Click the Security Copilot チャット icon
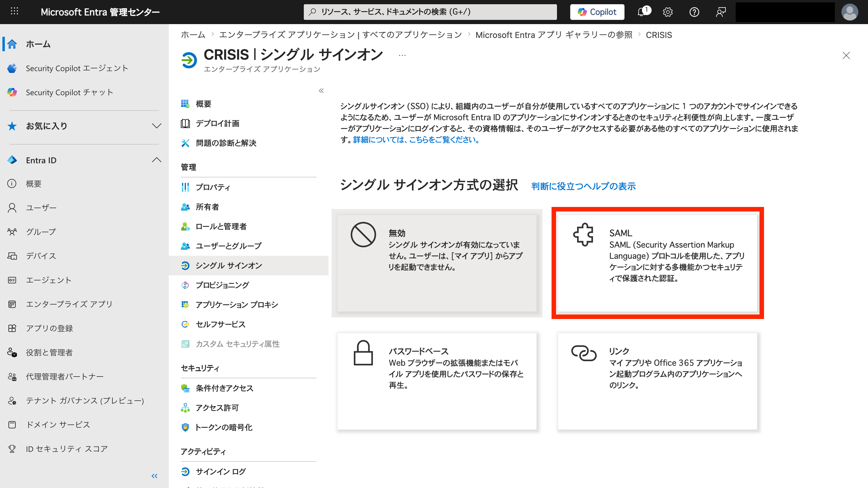Viewport: 868px width, 488px height. pyautogui.click(x=12, y=92)
